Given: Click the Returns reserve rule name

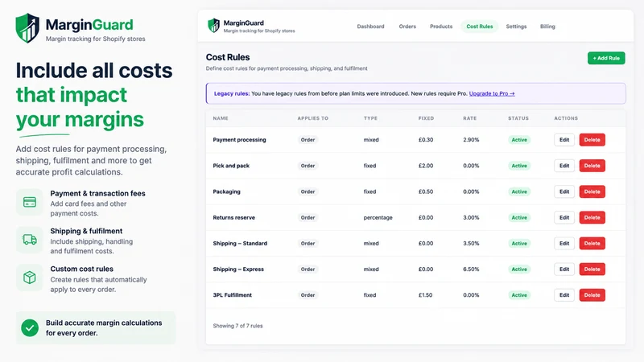Looking at the screenshot, I should (234, 217).
